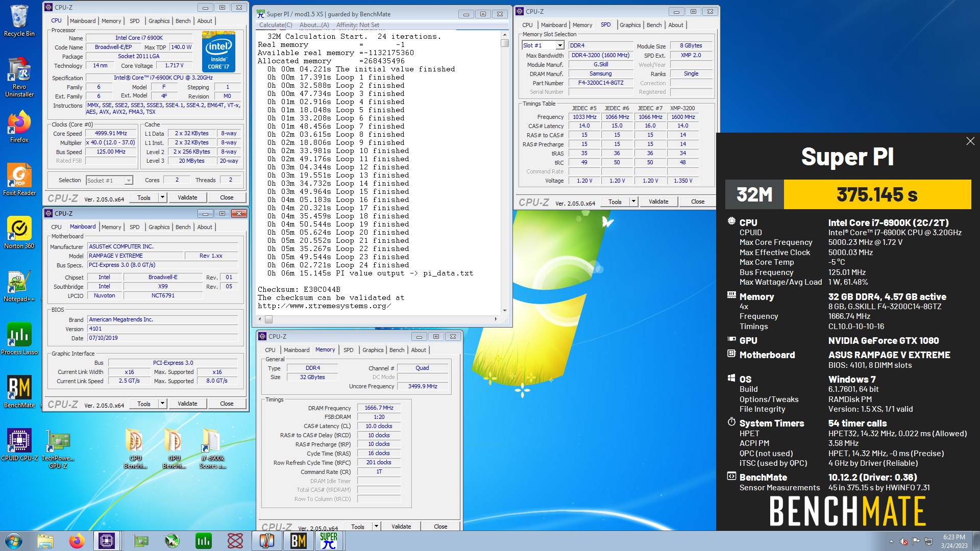Screen dimensions: 980x551
Task: Select the Foxit Reader desktop icon
Action: 19,180
